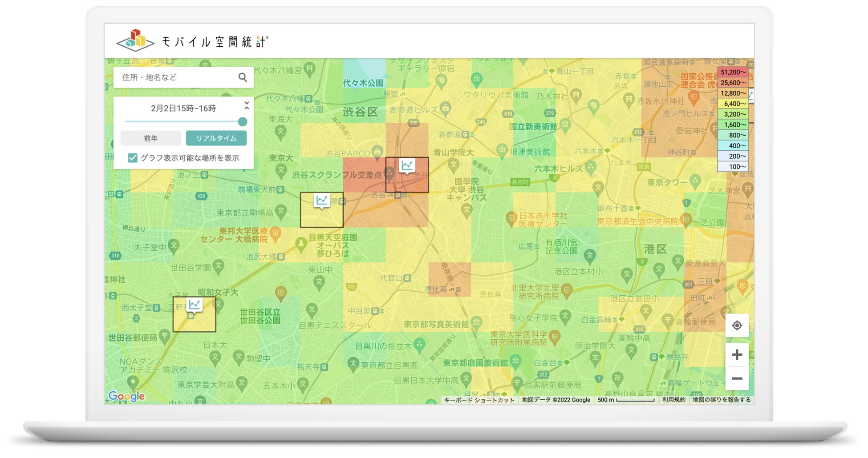Zoom out with the minus button
This screenshot has height=458, width=868.
[737, 378]
